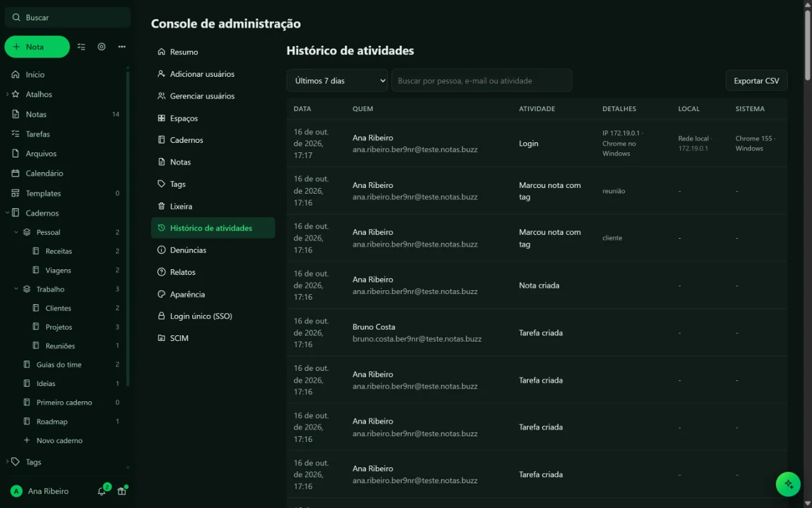
Task: Click the home icon beside Início
Action: point(16,74)
